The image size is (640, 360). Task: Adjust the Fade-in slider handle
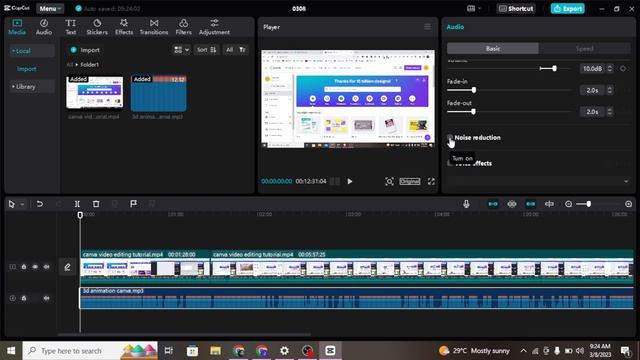[473, 90]
